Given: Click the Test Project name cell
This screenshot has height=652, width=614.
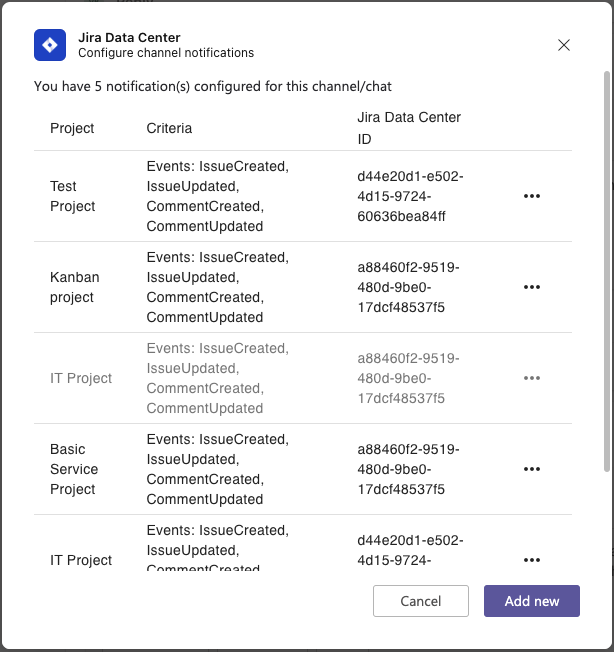Looking at the screenshot, I should point(73,196).
